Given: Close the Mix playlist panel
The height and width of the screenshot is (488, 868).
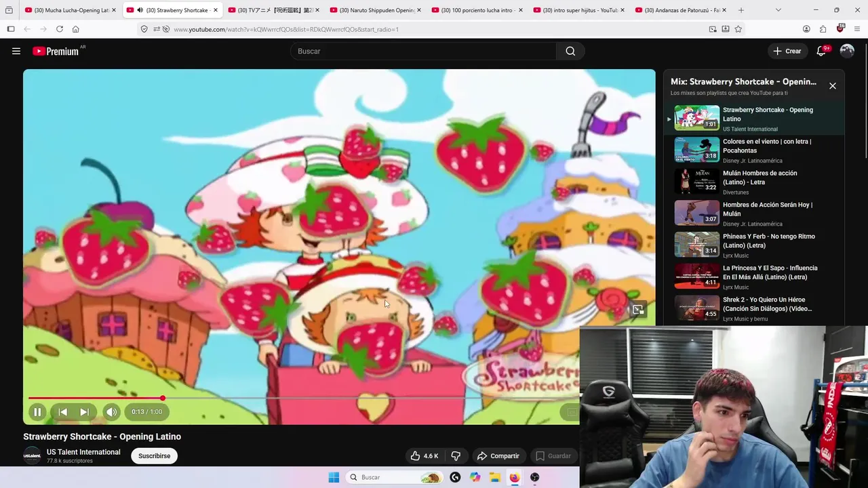Looking at the screenshot, I should point(833,86).
